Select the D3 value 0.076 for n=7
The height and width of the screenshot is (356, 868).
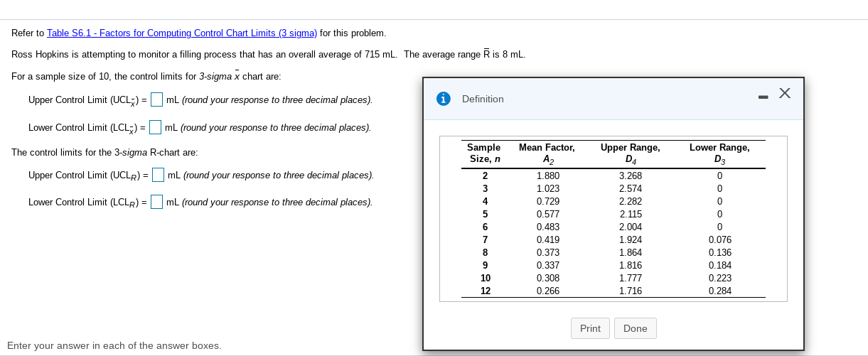(x=720, y=239)
